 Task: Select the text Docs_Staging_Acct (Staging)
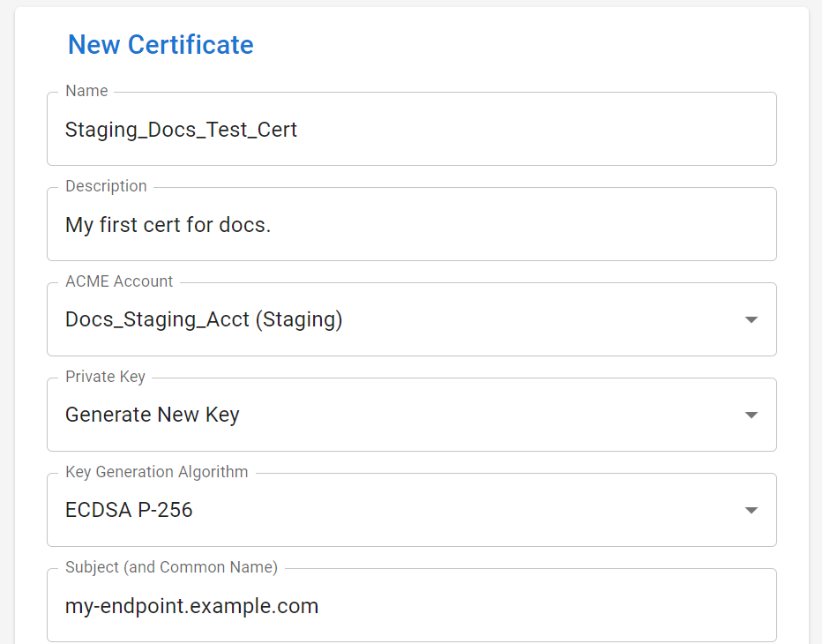click(x=204, y=319)
